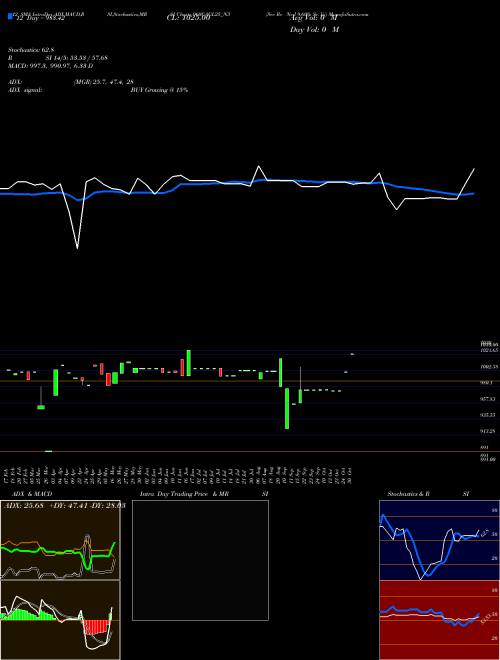Click the red MACD histogram bars

96,626
